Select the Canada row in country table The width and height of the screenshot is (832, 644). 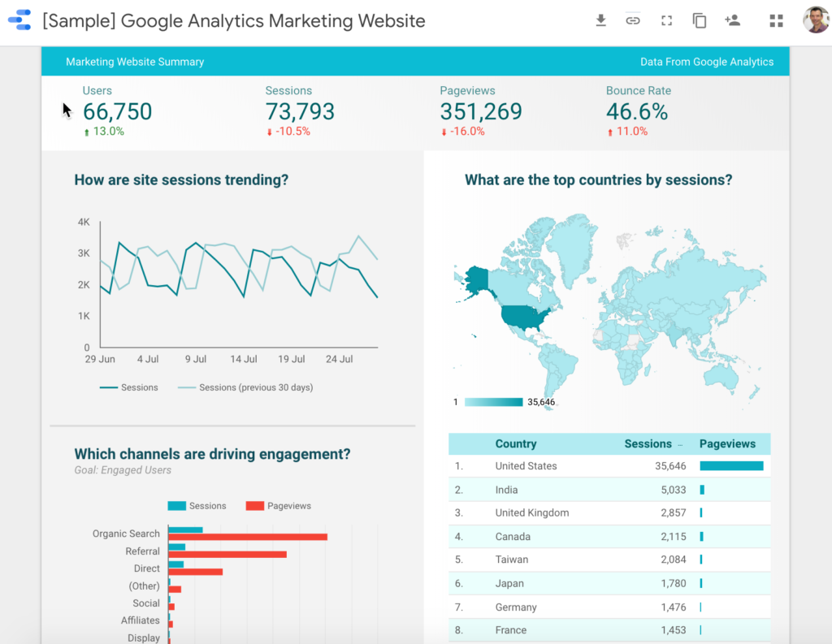(609, 536)
